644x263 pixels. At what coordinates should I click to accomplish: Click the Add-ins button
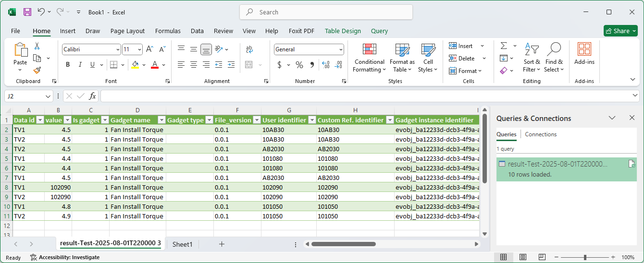coord(584,54)
